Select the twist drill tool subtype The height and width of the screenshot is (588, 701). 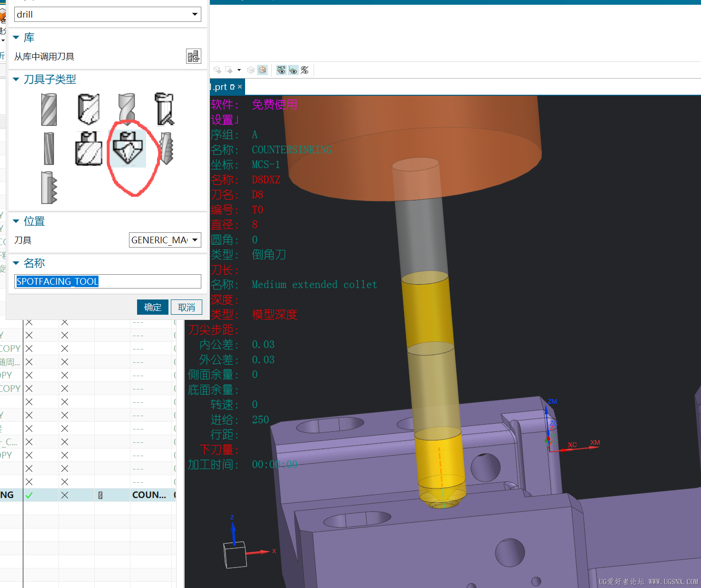click(x=127, y=109)
